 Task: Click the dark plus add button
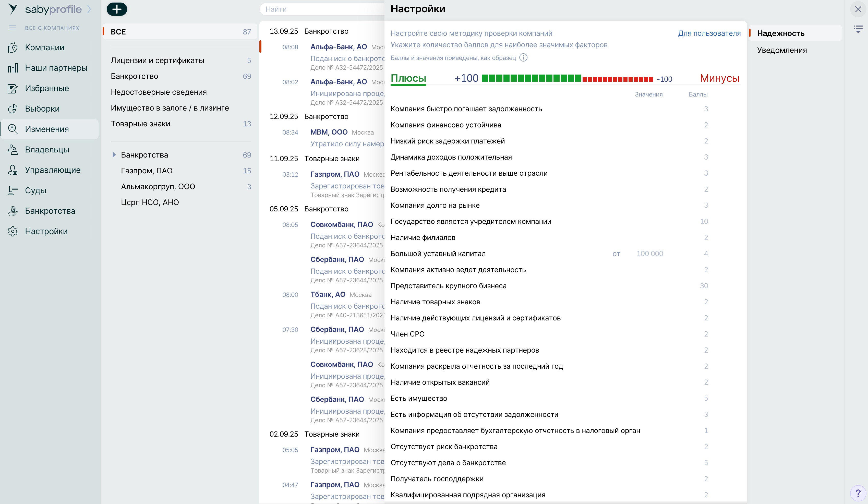click(x=117, y=9)
